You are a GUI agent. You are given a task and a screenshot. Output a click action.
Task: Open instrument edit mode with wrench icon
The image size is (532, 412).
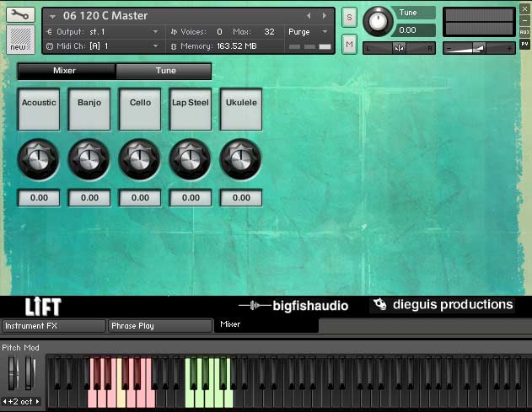[20, 15]
